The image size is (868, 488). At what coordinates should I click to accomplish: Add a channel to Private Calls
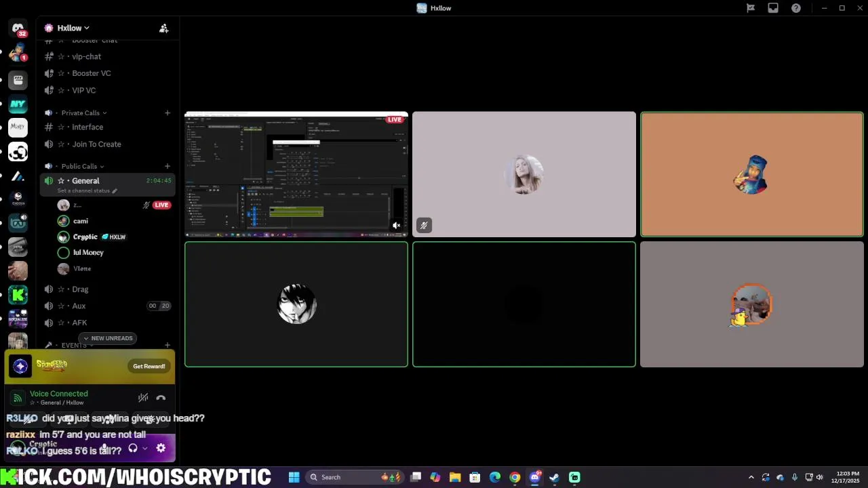coord(167,113)
